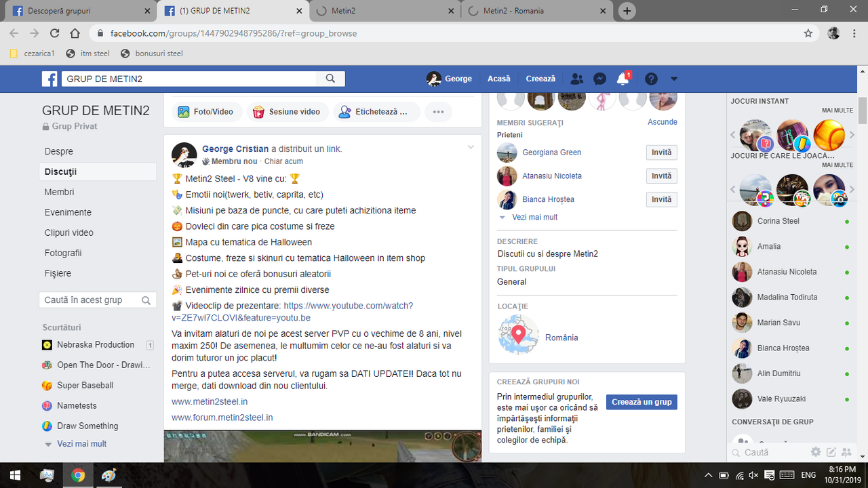Open bonusuri steel bookmark
Screen dimensions: 868x488
(x=152, y=53)
